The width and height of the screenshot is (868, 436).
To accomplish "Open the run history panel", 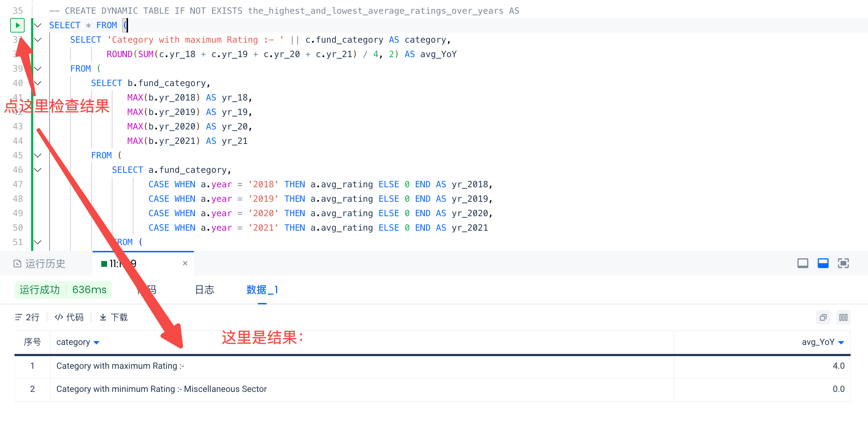I will tap(40, 264).
